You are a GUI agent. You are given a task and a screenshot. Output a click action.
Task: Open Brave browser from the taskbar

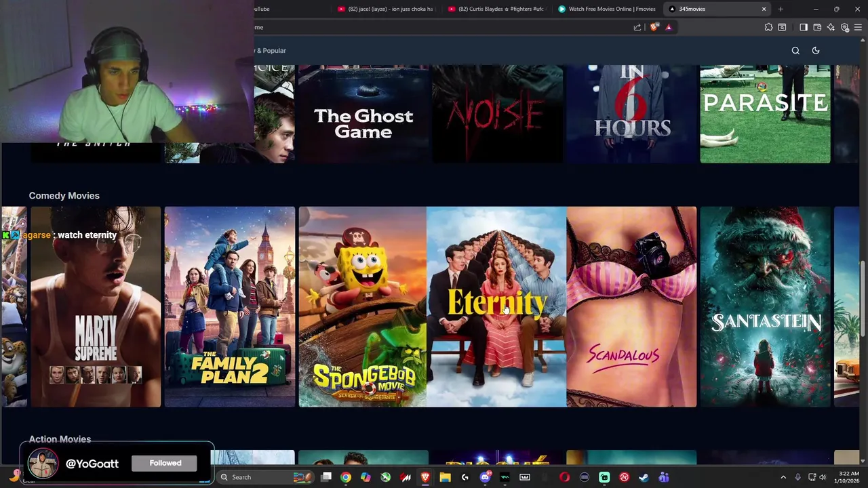point(425,477)
